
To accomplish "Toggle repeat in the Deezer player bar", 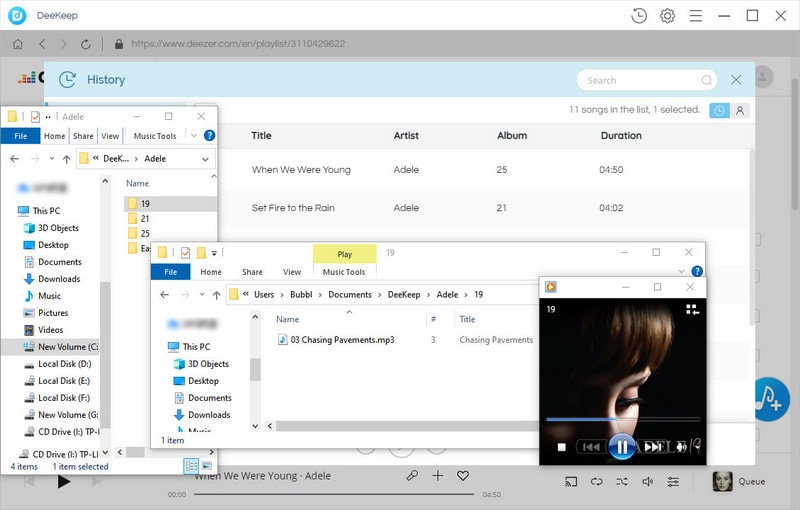I will (x=597, y=481).
